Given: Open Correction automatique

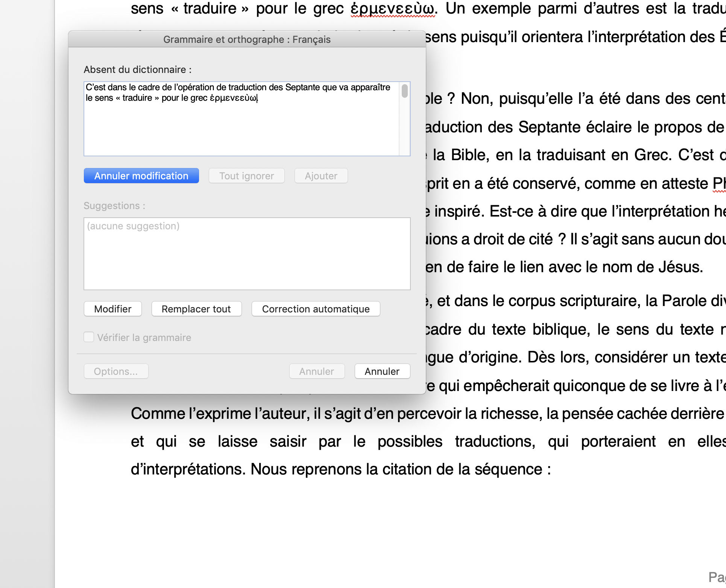Looking at the screenshot, I should (316, 309).
